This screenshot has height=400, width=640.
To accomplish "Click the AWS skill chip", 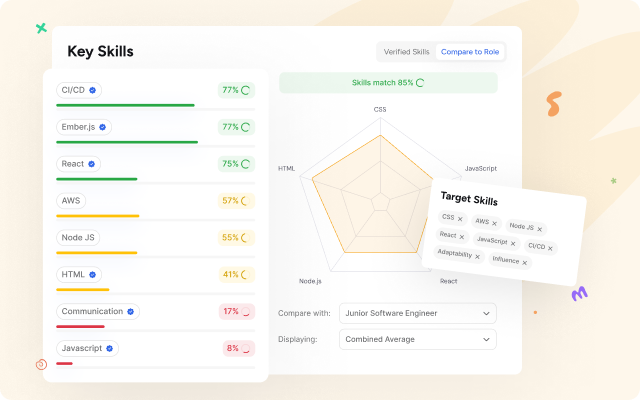I will pyautogui.click(x=71, y=200).
